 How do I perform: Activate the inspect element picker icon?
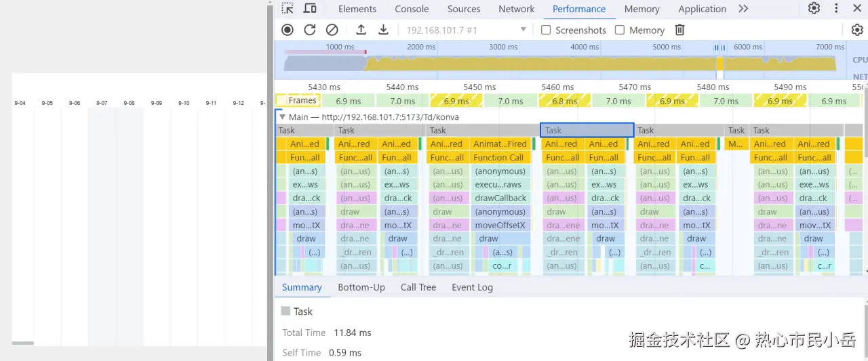pos(288,9)
